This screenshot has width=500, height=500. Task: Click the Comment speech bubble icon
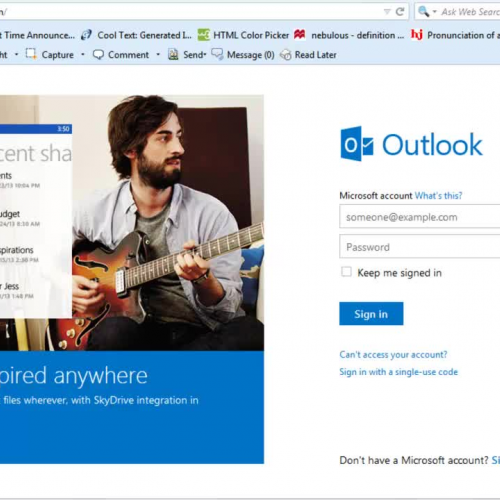98,55
